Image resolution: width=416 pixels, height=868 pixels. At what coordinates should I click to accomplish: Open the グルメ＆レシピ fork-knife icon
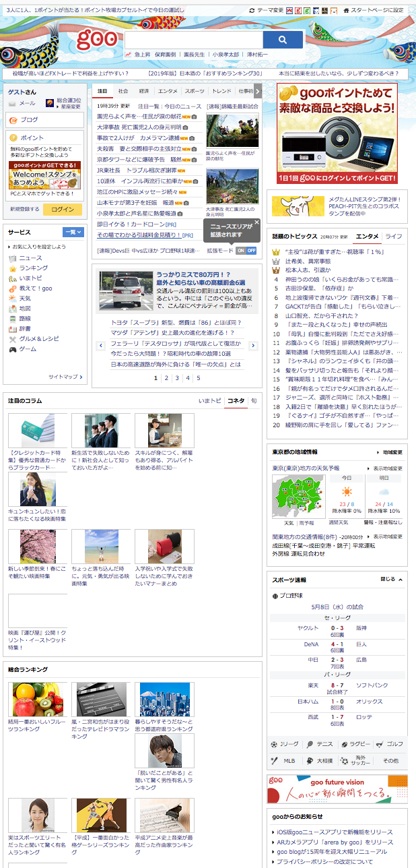(13, 339)
